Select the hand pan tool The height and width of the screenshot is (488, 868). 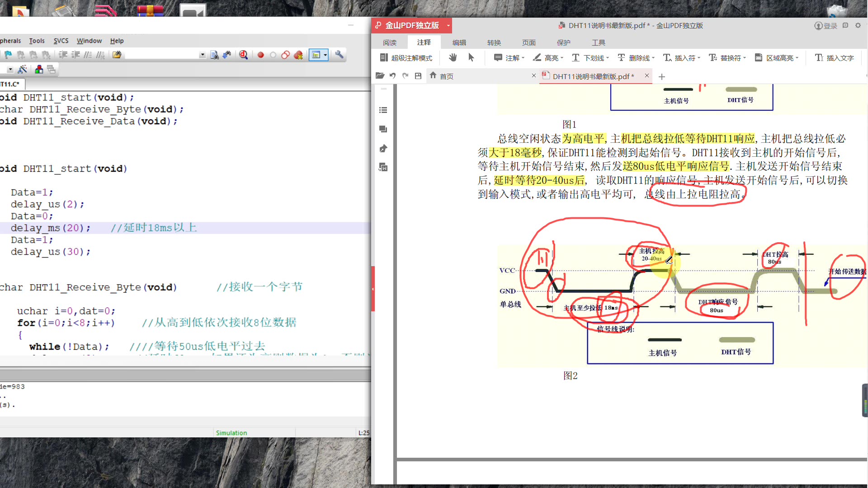453,57
